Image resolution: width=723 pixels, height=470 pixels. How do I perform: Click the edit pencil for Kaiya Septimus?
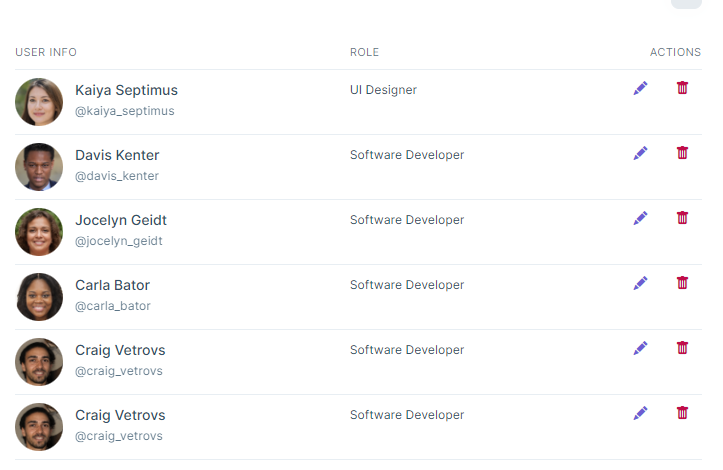640,88
